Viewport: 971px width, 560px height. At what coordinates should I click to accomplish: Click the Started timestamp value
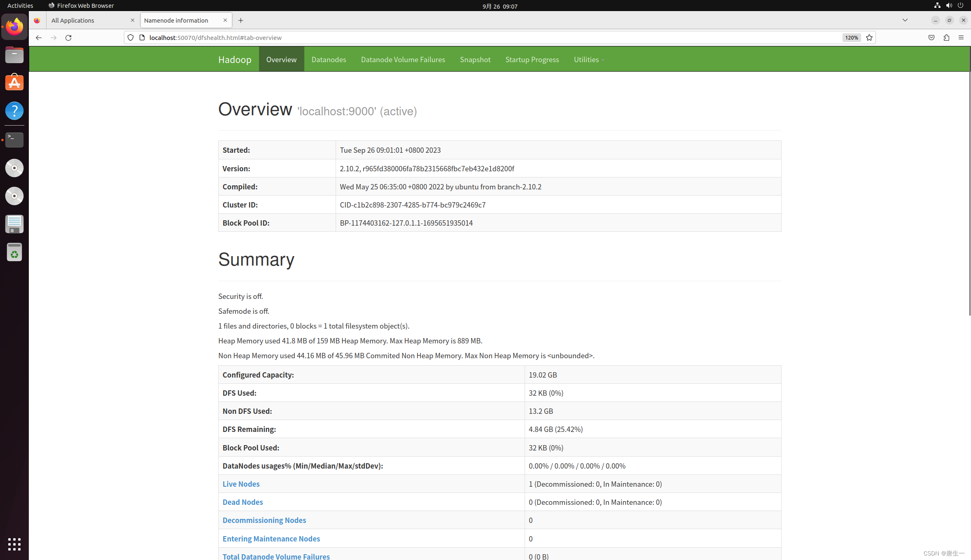coord(390,150)
